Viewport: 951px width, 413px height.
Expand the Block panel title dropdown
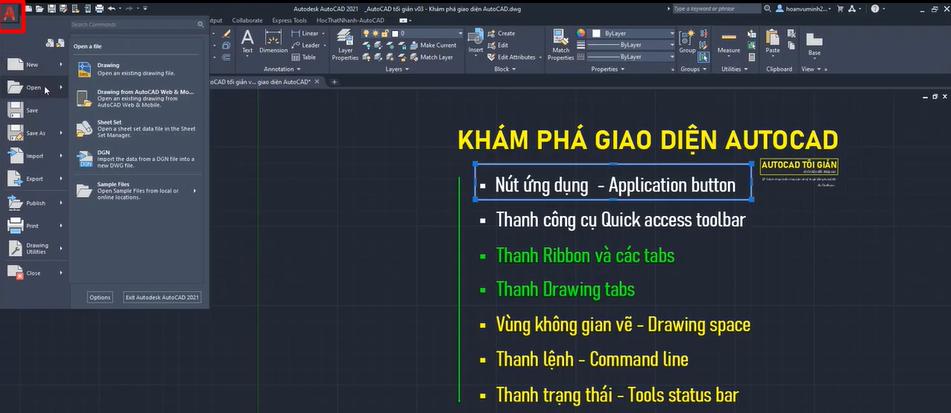pos(505,69)
